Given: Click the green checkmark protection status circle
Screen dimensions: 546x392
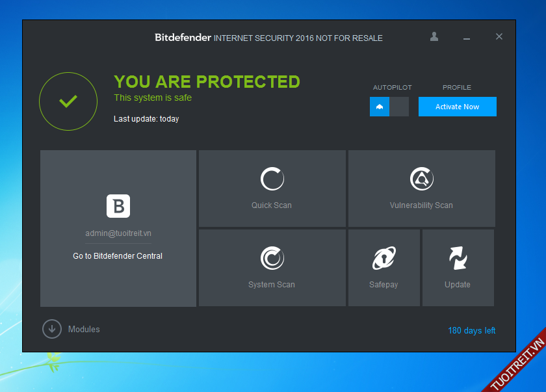Looking at the screenshot, I should pos(68,101).
